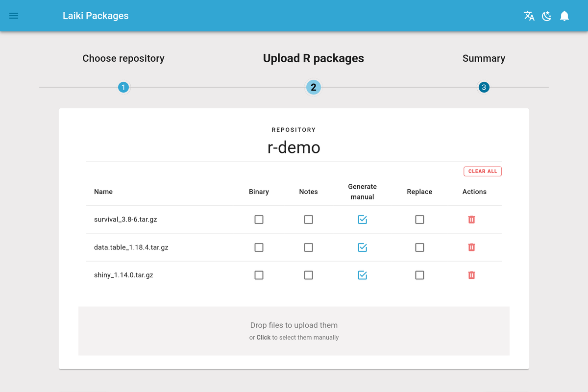Viewport: 588px width, 392px height.
Task: Click the Notes column header
Action: 308,192
